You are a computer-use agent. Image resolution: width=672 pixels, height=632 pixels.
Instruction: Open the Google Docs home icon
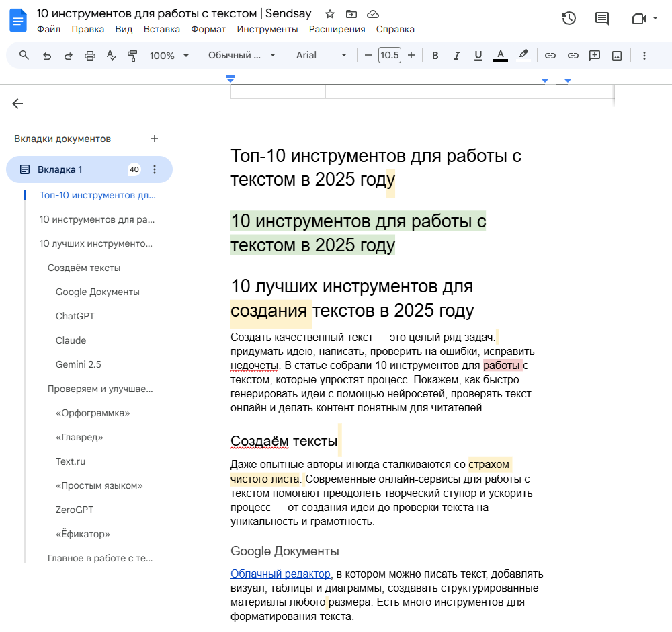pos(18,20)
